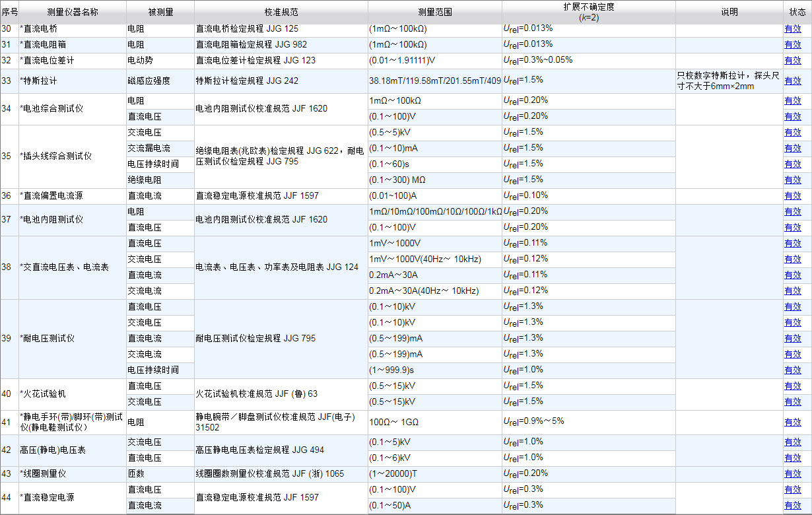Click the 直流电桥检定规程 JJG 125 cell
The height and width of the screenshot is (515, 812).
tap(281, 29)
